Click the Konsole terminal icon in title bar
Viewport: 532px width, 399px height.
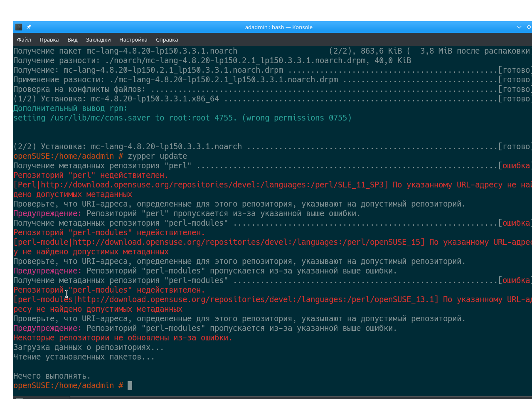pos(19,27)
